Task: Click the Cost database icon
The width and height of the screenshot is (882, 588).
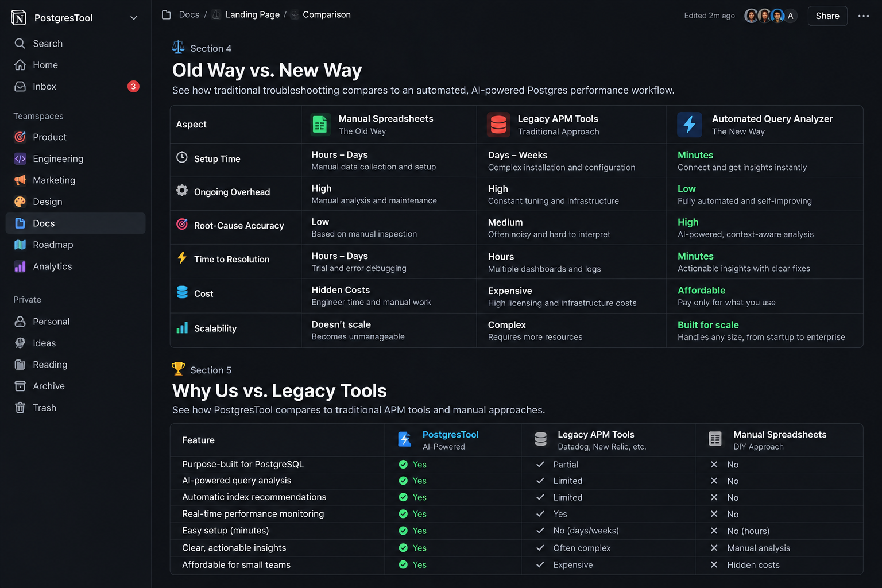Action: click(182, 292)
